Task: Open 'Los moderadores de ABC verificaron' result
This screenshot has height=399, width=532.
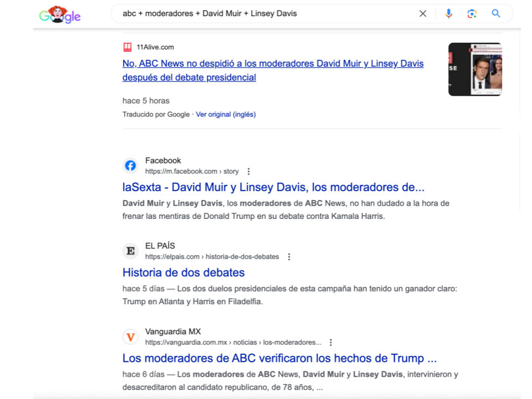Action: (x=279, y=358)
